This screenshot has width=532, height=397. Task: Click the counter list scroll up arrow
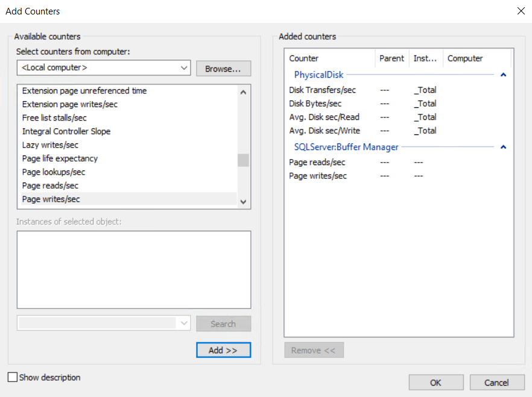click(243, 92)
